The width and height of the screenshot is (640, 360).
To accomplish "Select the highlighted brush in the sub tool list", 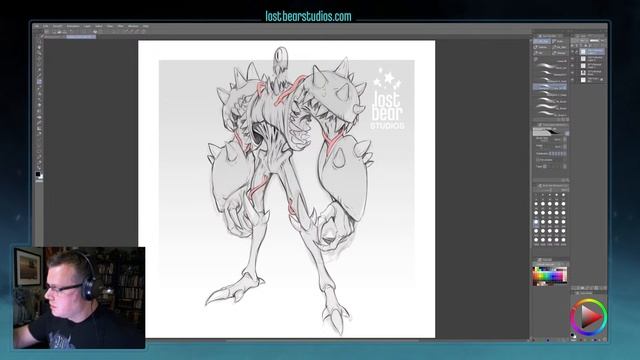I will (550, 87).
